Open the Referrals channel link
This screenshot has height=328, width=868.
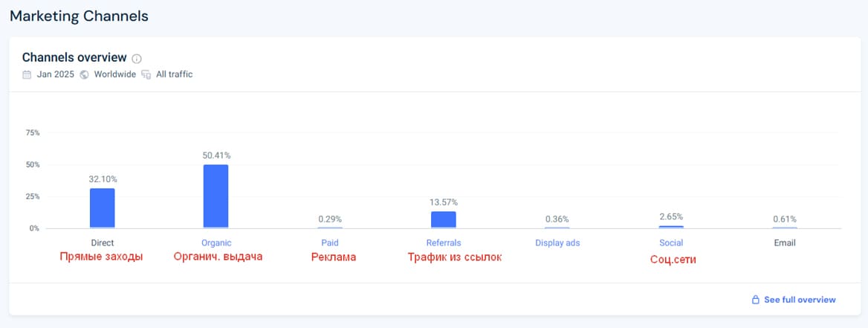pyautogui.click(x=444, y=242)
